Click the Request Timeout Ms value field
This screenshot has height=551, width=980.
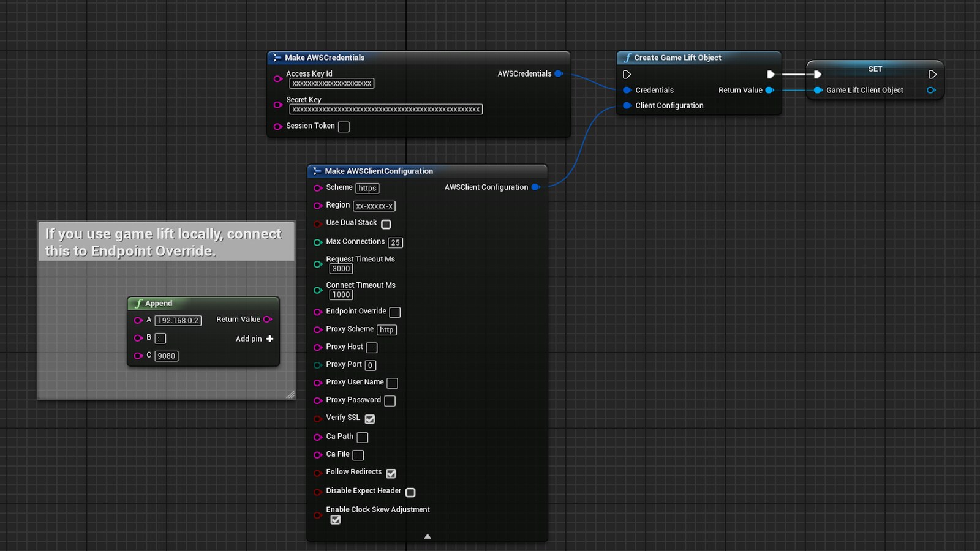pos(341,268)
